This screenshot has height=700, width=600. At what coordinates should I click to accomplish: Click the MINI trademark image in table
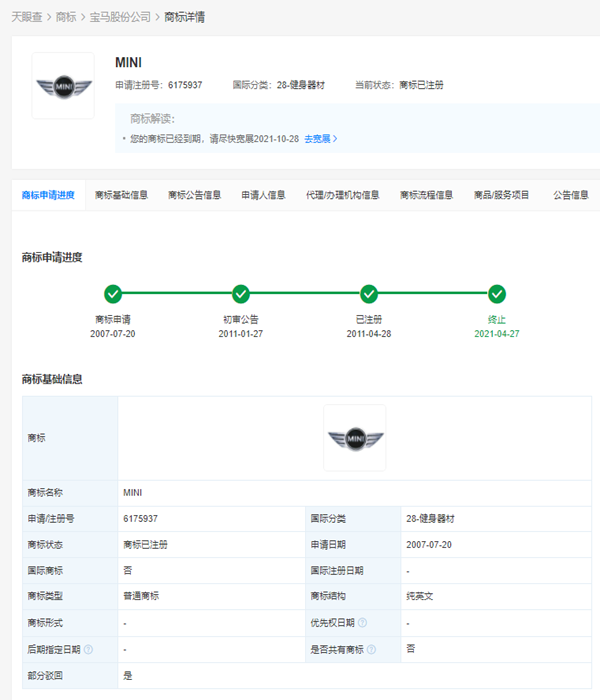pos(354,438)
